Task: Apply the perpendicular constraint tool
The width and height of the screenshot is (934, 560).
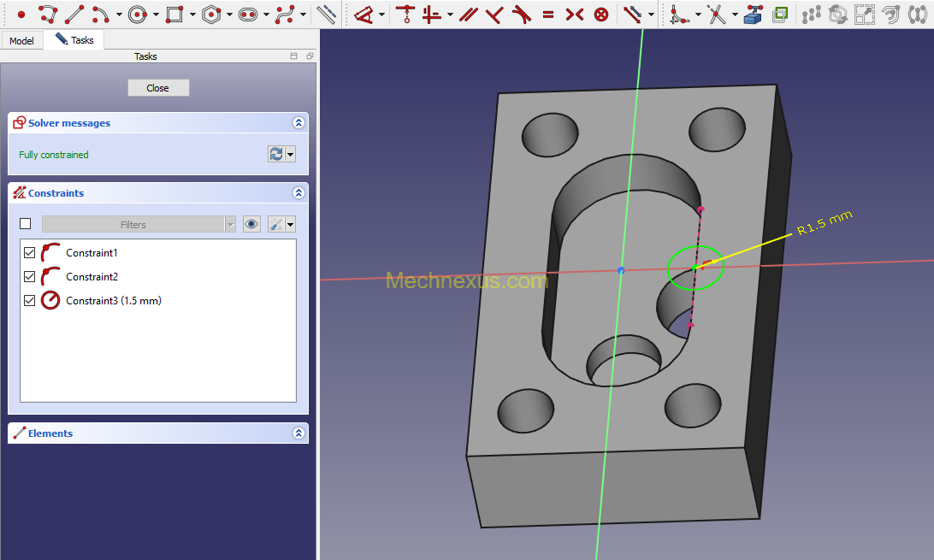Action: coord(494,15)
